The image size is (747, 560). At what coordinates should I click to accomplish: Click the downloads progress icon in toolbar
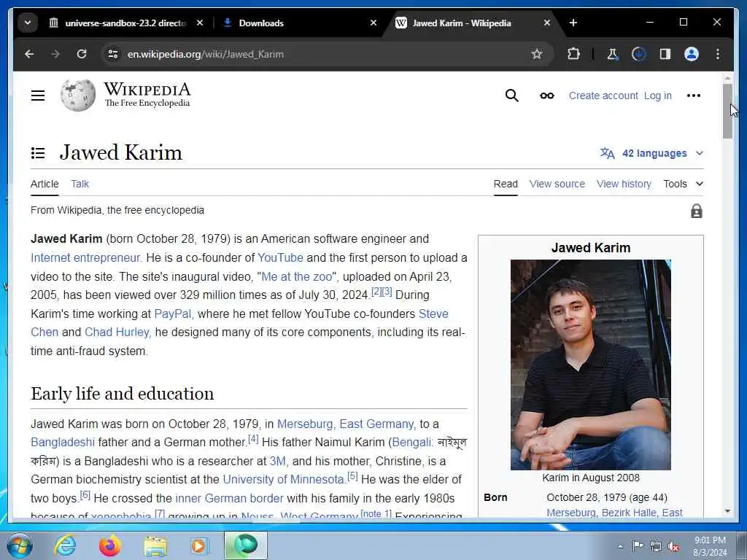coord(638,54)
